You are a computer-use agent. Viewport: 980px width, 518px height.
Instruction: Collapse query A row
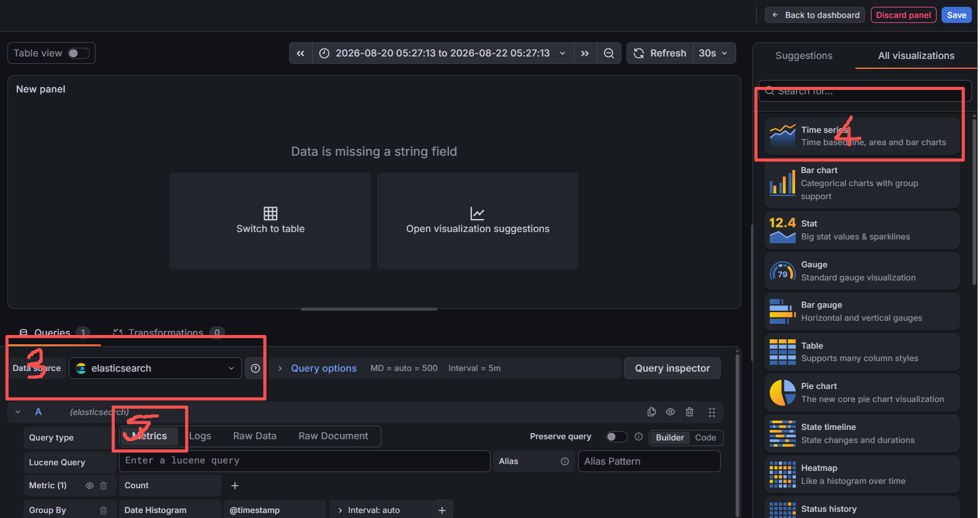pyautogui.click(x=18, y=412)
